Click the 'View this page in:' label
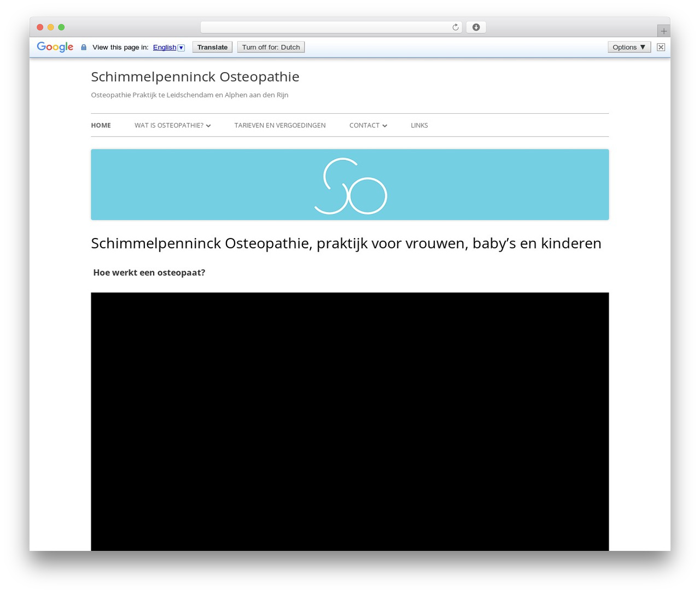Image resolution: width=700 pixels, height=593 pixels. [120, 48]
